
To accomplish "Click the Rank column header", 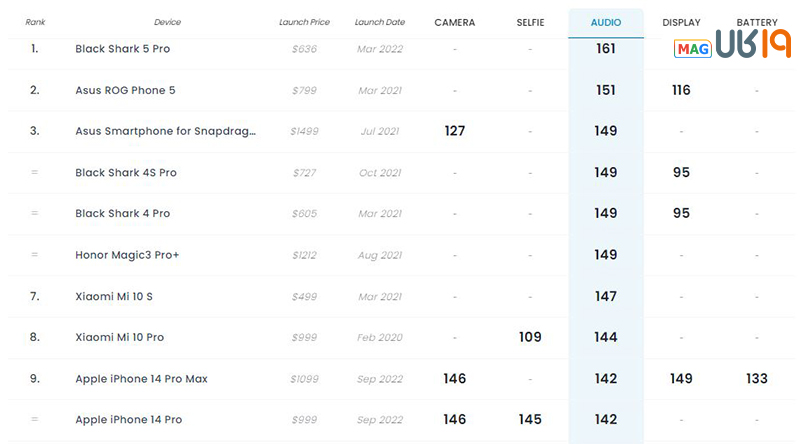I will (x=35, y=22).
